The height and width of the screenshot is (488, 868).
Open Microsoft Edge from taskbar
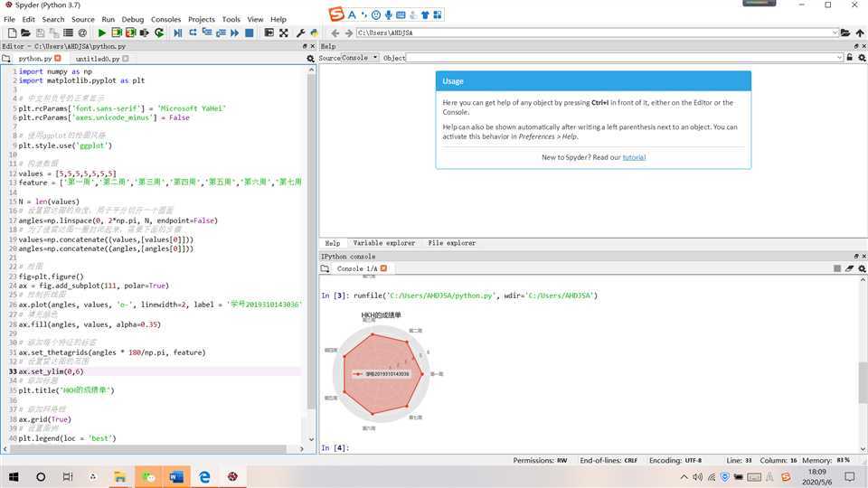204,476
